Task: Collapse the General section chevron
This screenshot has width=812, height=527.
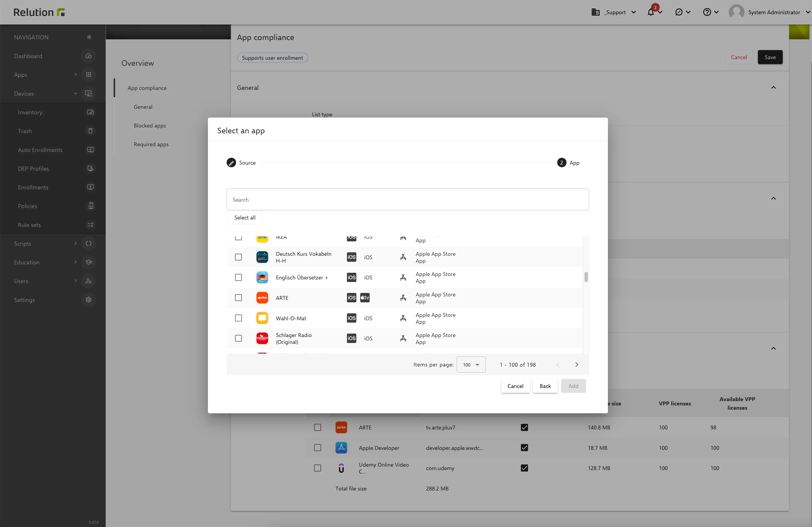Action: [773, 87]
